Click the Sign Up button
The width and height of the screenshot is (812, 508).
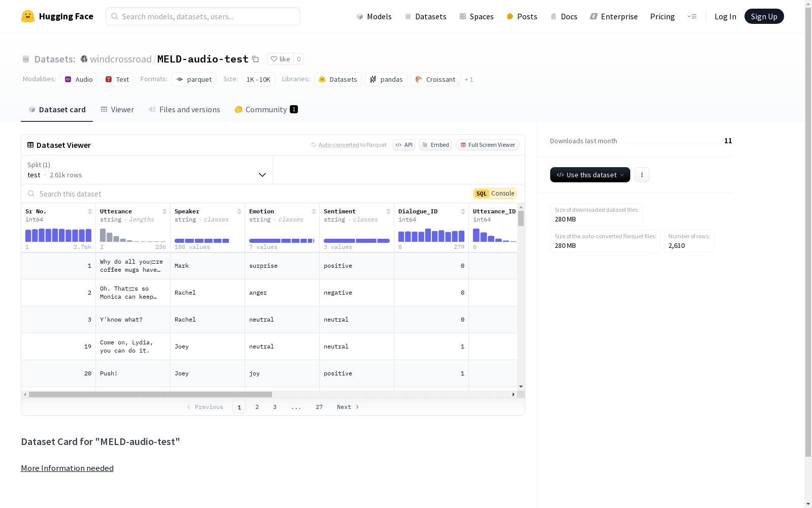(x=764, y=16)
